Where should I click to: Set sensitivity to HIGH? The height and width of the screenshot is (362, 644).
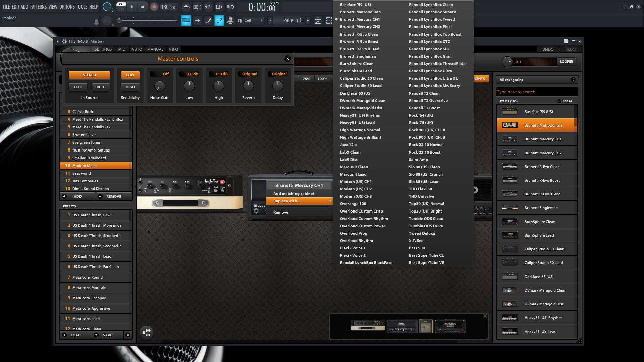tap(130, 87)
